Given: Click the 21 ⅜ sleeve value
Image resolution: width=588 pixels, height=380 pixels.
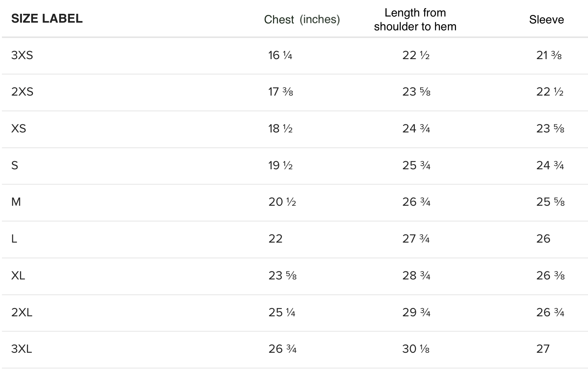Looking at the screenshot, I should click(x=549, y=55).
